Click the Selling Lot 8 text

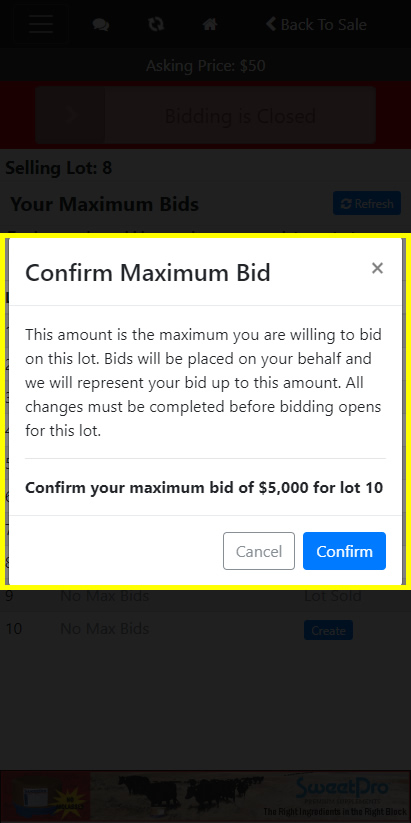point(59,168)
